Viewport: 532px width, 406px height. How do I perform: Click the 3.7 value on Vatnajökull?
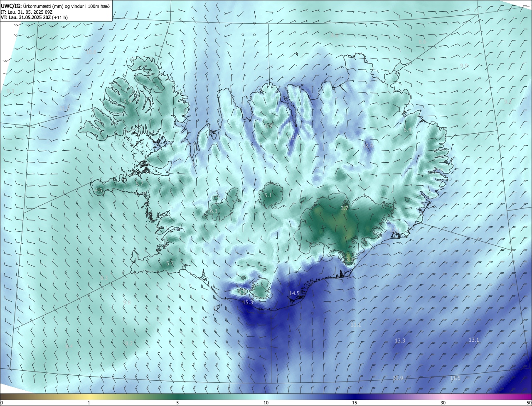point(344,208)
